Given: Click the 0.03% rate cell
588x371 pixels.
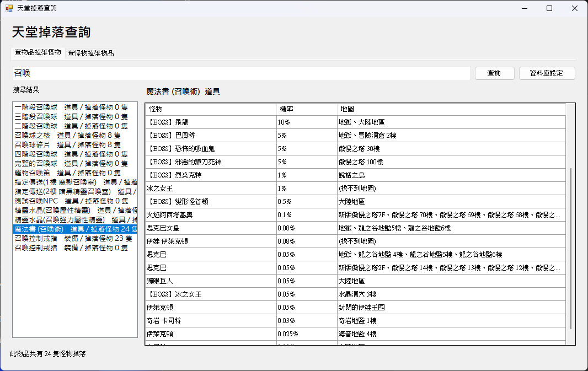Looking at the screenshot, I should click(x=307, y=321).
